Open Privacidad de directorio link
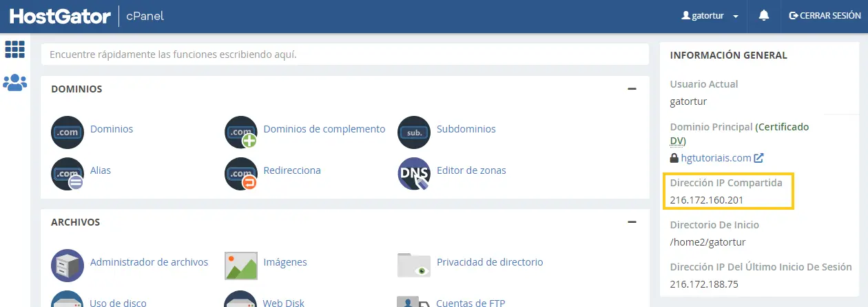Image resolution: width=868 pixels, height=307 pixels. (x=490, y=262)
